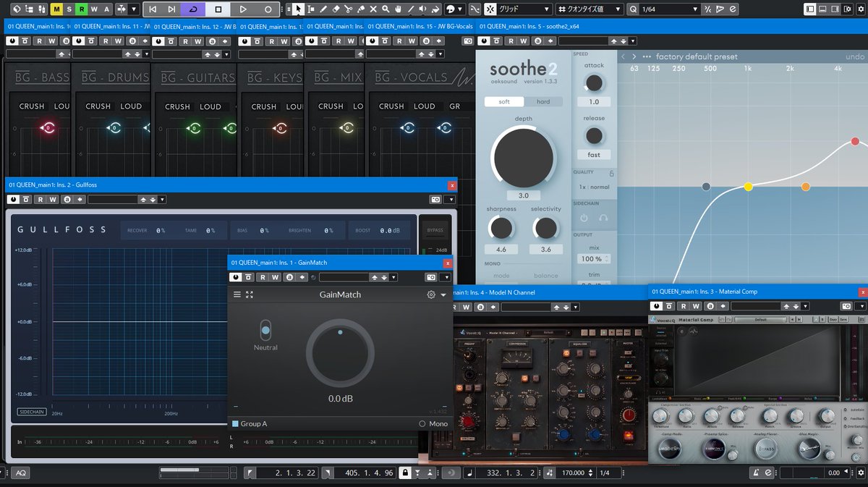Select the Object Selection arrow tool
The height and width of the screenshot is (487, 868).
tap(298, 9)
